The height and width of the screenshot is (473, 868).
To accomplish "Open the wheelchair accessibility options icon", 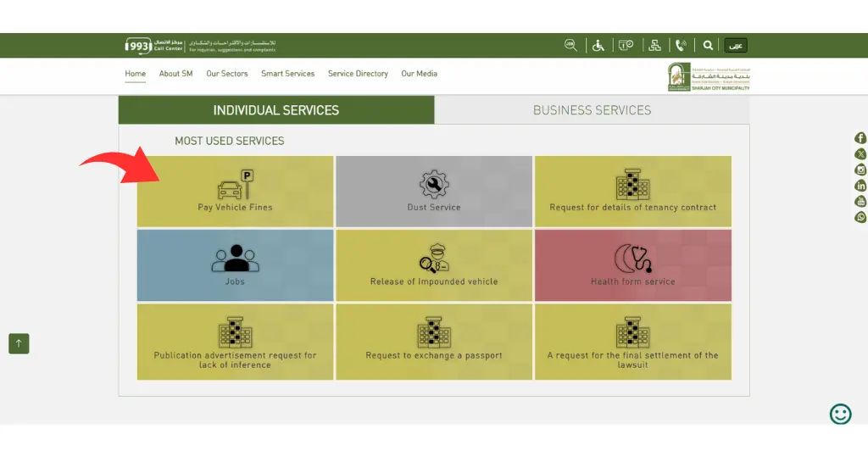I will coord(598,46).
